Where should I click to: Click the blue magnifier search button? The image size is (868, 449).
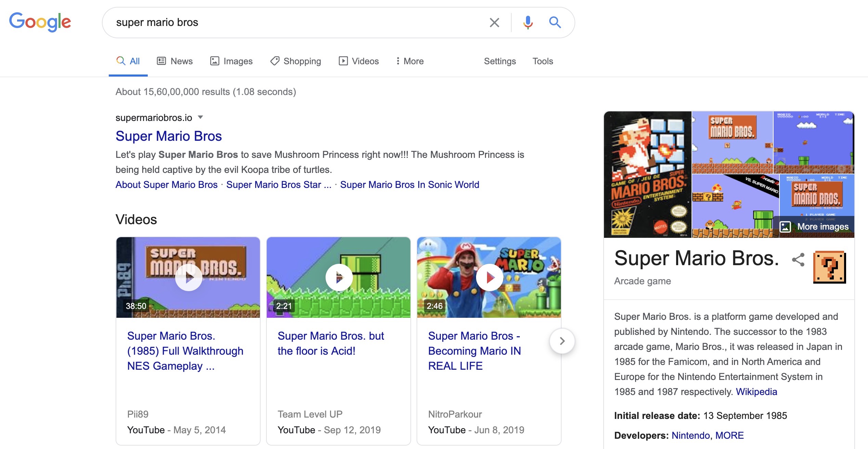tap(555, 23)
